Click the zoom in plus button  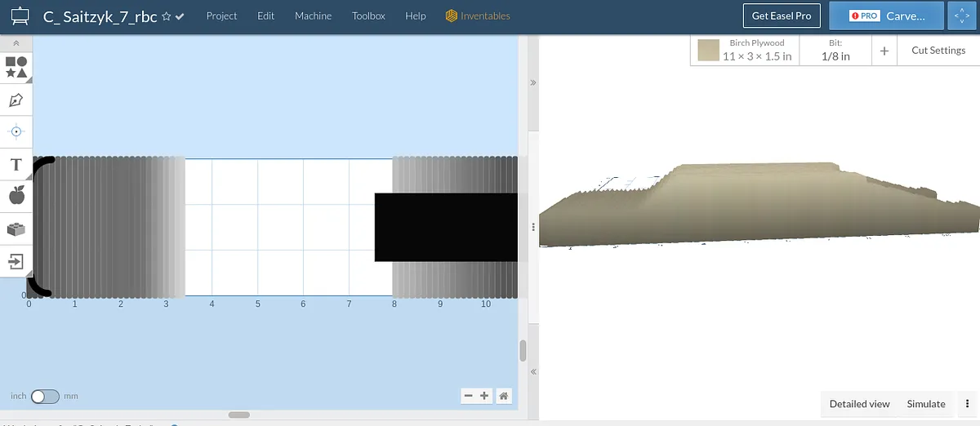coord(484,396)
